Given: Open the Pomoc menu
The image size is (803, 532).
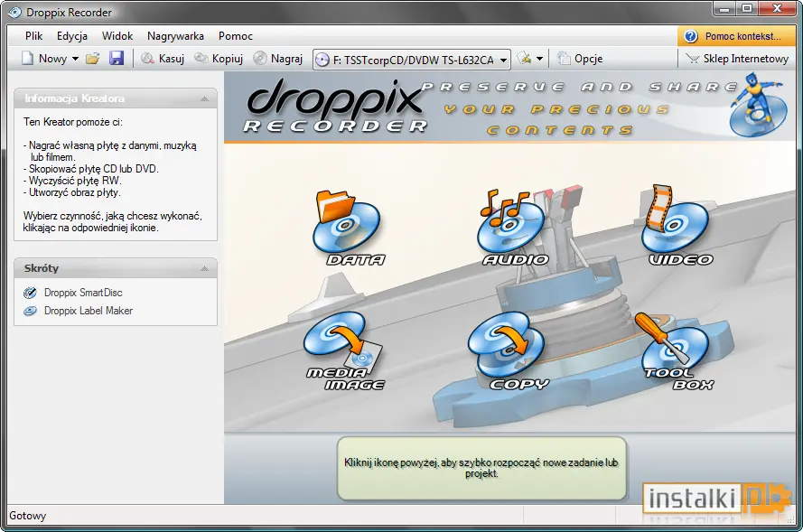Looking at the screenshot, I should [236, 36].
